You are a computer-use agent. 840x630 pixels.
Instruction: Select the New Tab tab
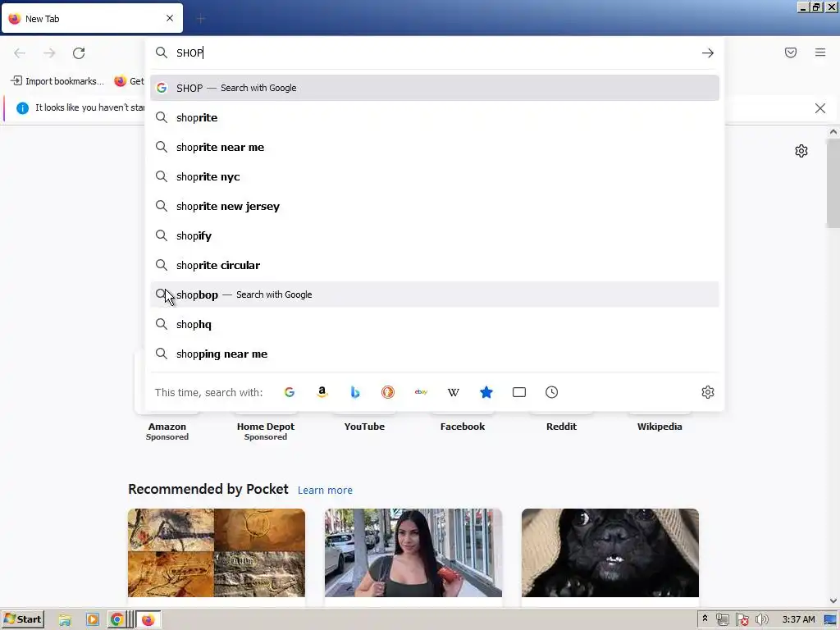click(x=92, y=19)
